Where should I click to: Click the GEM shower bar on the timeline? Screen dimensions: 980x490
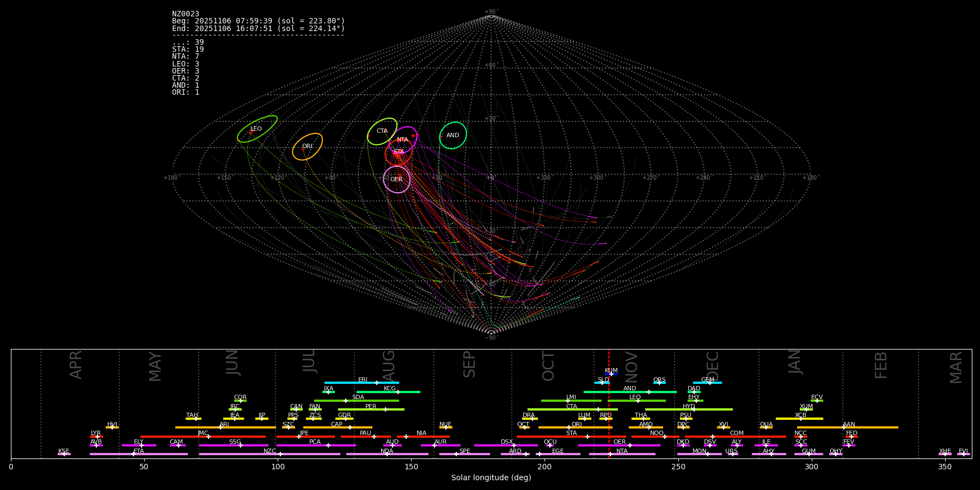pos(707,383)
